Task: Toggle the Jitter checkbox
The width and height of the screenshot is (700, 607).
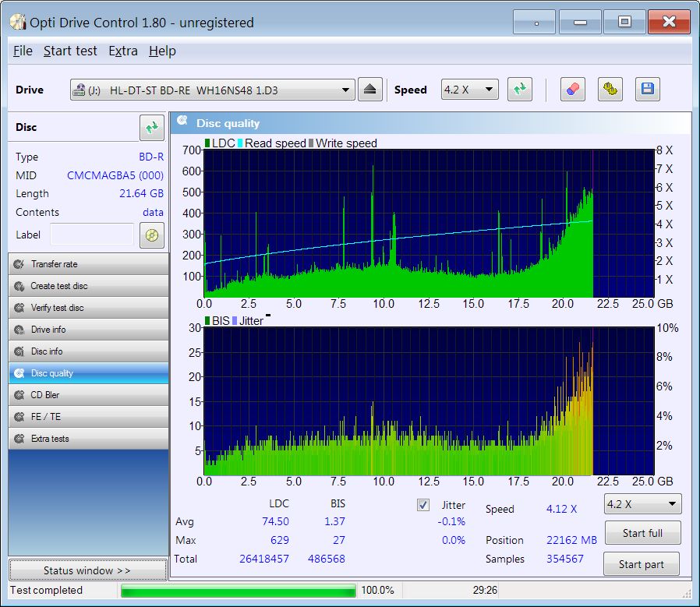Action: click(x=423, y=505)
